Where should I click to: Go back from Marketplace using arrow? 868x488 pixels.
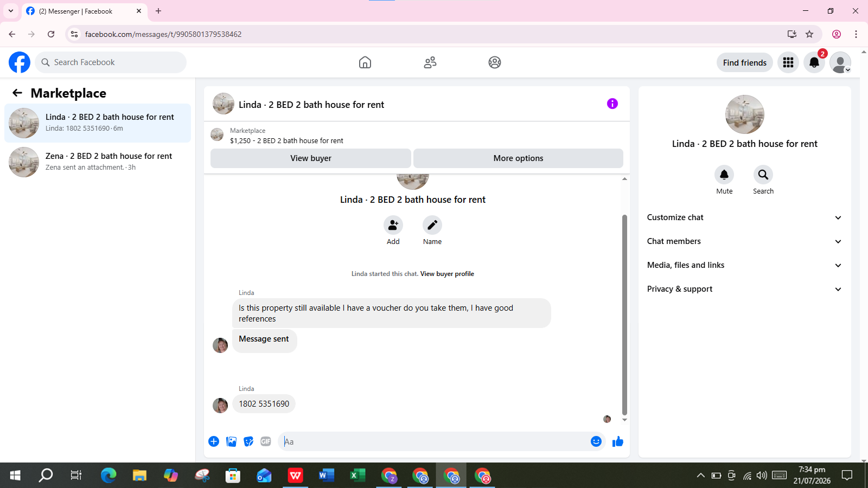pyautogui.click(x=17, y=93)
